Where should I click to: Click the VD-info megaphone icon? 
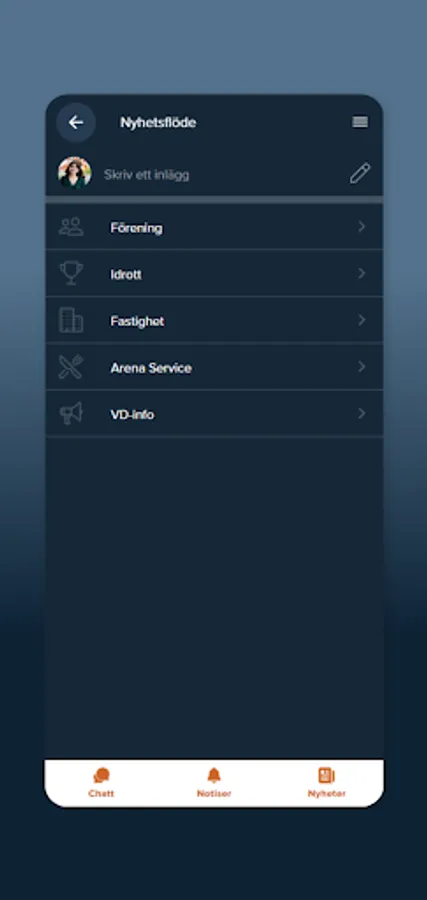71,413
